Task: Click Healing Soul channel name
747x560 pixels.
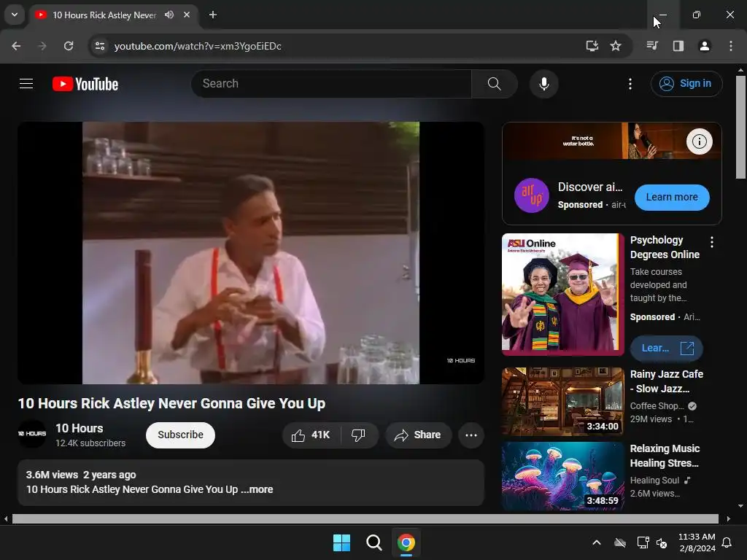Action: tap(654, 481)
